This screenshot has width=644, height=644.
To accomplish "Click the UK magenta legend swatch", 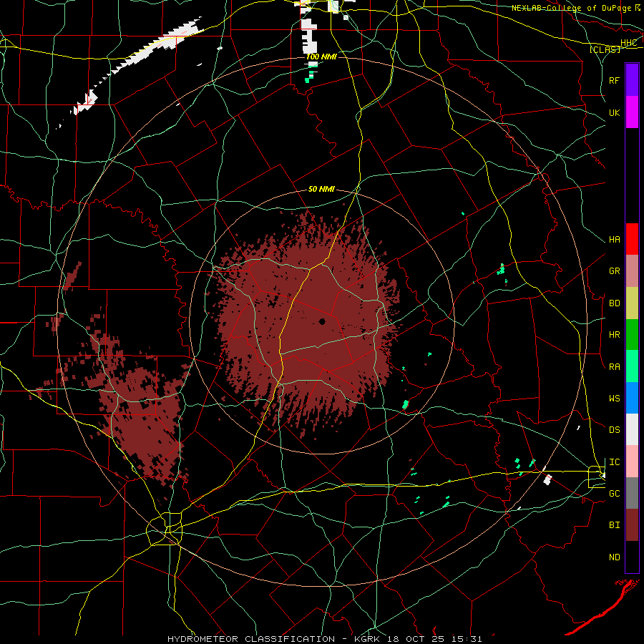I will click(632, 112).
